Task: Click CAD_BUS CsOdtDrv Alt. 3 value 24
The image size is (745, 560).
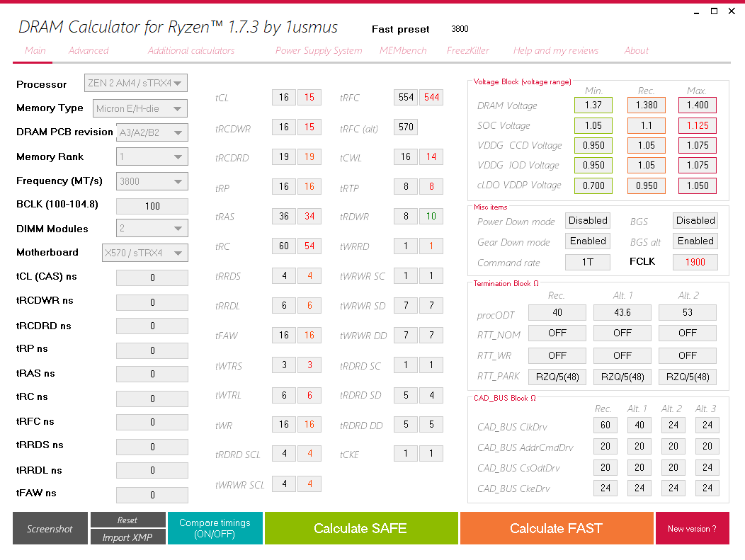Action: coord(707,467)
